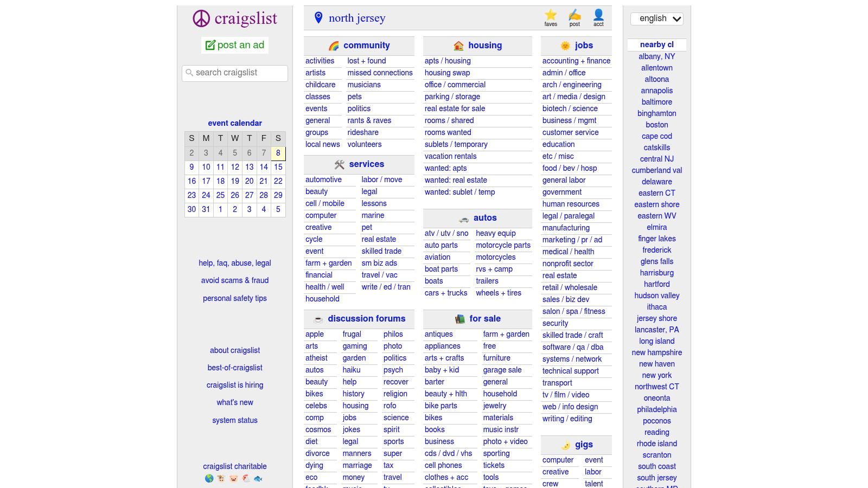Open rants & raves in community

click(x=369, y=121)
